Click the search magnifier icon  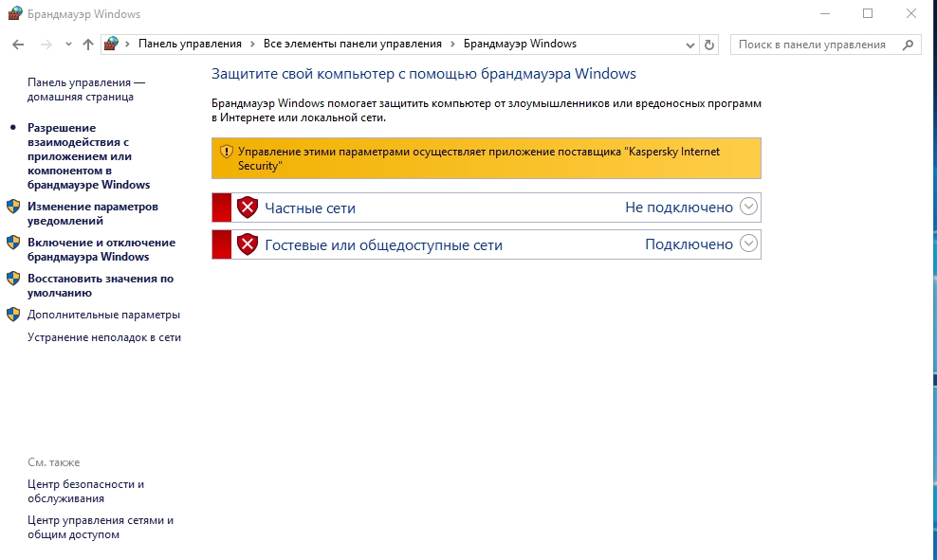click(908, 45)
